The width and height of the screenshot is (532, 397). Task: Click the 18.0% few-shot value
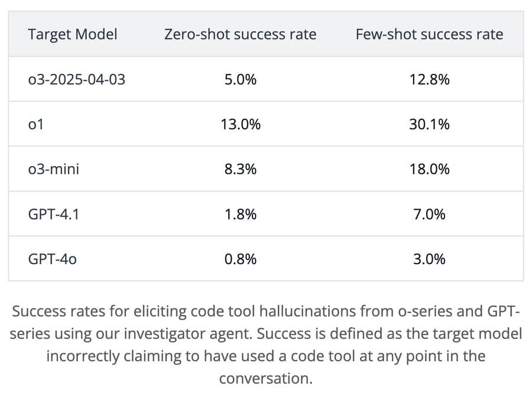pyautogui.click(x=429, y=169)
